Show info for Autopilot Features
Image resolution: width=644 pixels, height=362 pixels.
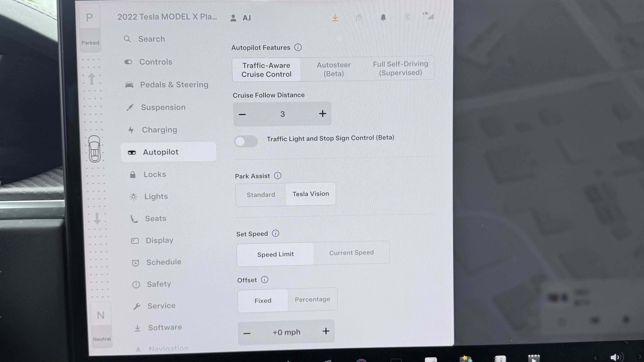click(x=298, y=47)
